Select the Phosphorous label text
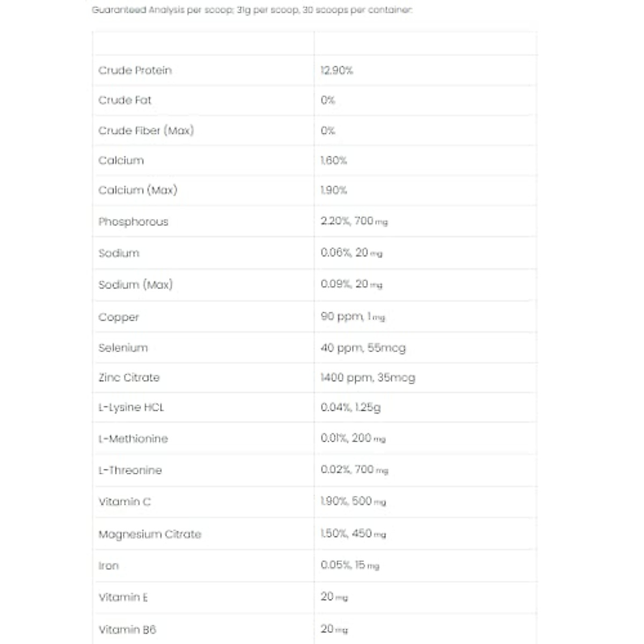Viewport: 644px width, 644px height. (x=134, y=222)
